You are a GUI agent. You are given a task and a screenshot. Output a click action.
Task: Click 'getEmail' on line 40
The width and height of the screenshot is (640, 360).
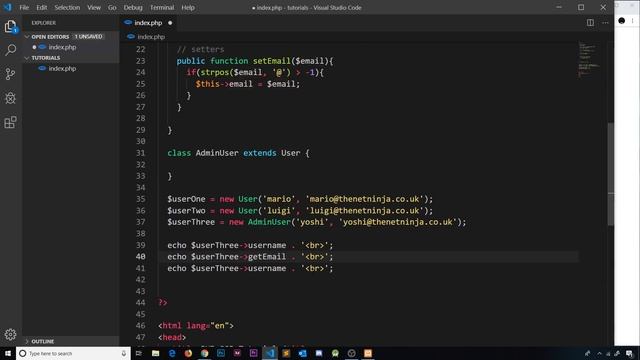[267, 257]
